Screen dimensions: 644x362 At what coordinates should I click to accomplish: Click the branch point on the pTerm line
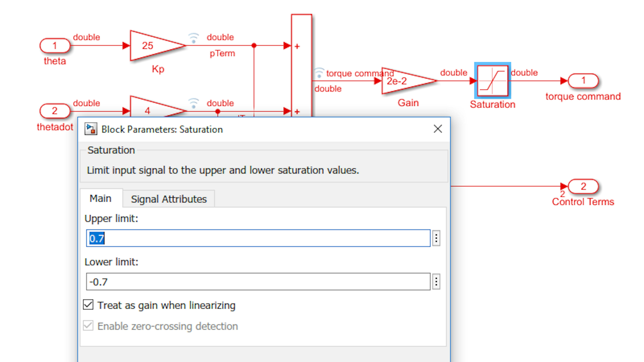[254, 45]
